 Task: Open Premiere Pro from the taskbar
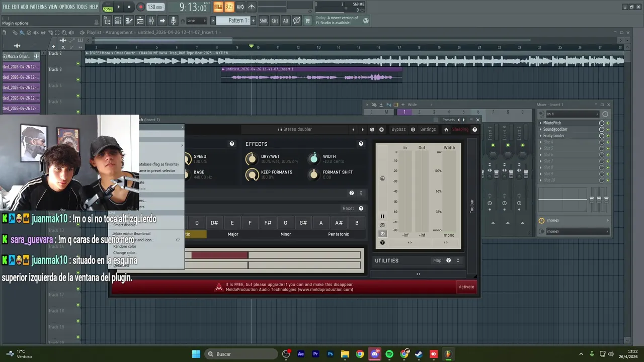(x=315, y=354)
